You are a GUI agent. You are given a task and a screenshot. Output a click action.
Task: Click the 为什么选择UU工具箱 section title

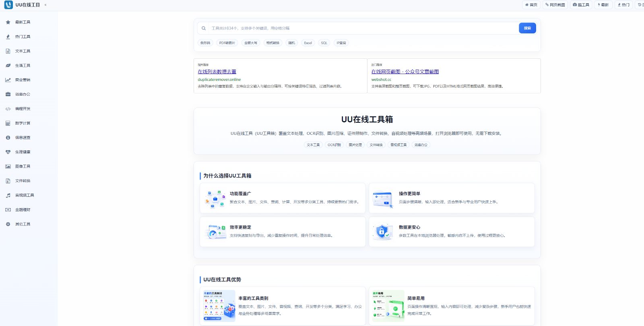click(x=227, y=176)
